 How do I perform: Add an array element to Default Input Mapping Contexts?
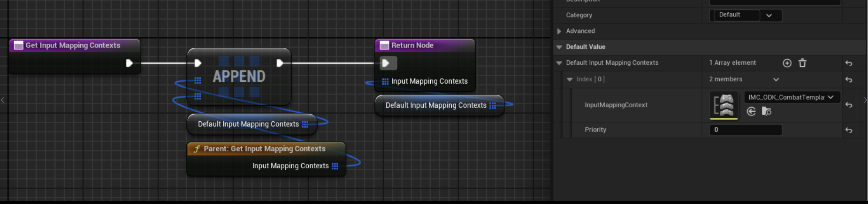tap(787, 63)
